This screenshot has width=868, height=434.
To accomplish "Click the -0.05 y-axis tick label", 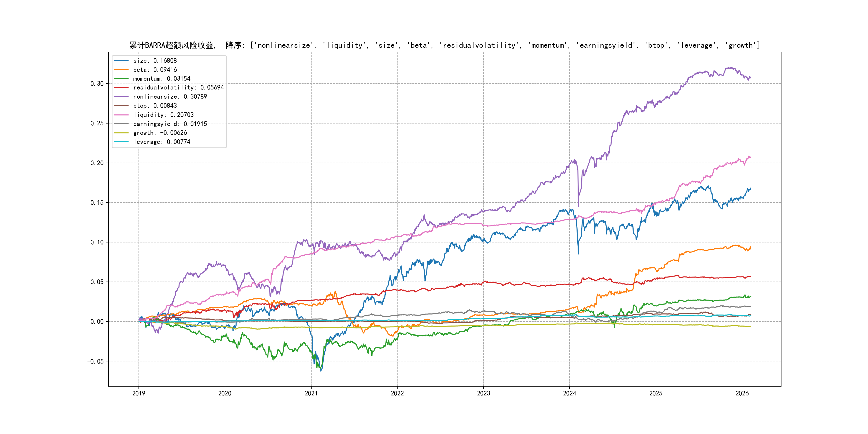I will (95, 362).
